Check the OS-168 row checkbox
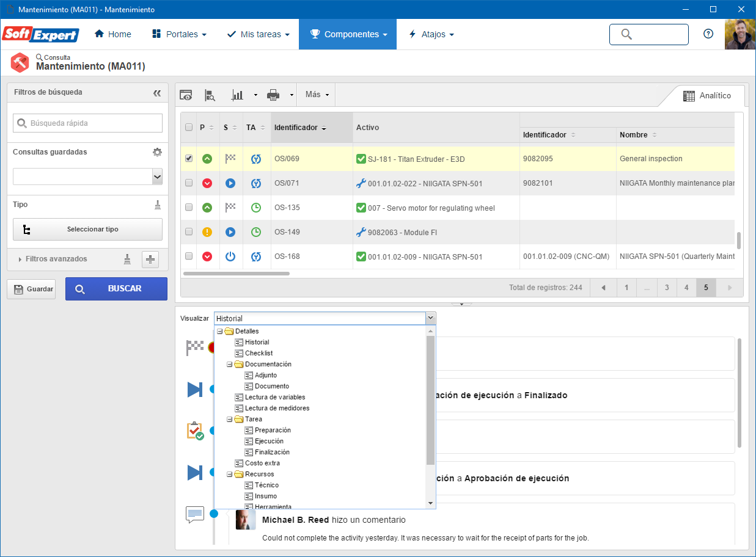This screenshot has height=557, width=756. [189, 256]
